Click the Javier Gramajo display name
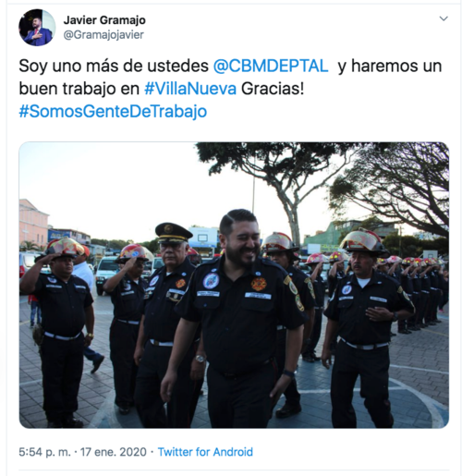The image size is (462, 476). click(x=104, y=20)
